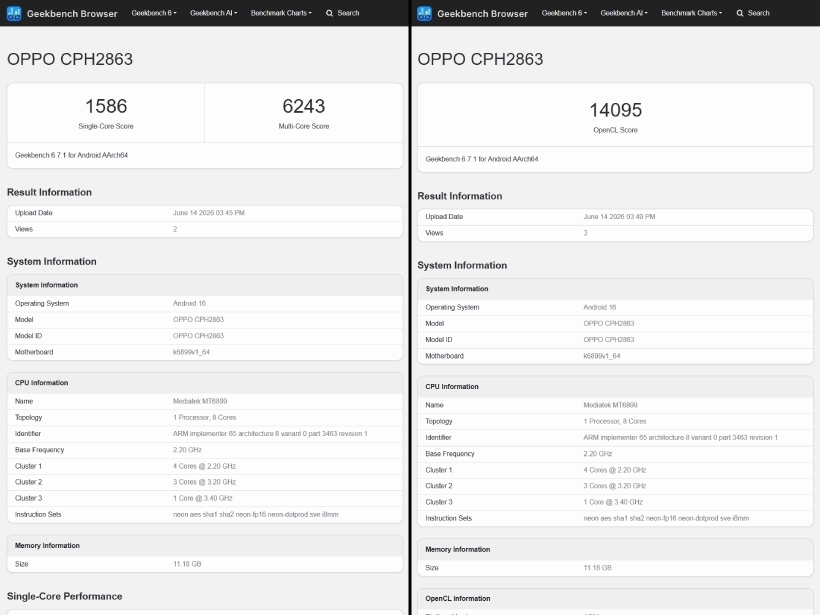Click Motherboard value k6899v1_64 in left window
This screenshot has width=820, height=615.
pyautogui.click(x=191, y=352)
